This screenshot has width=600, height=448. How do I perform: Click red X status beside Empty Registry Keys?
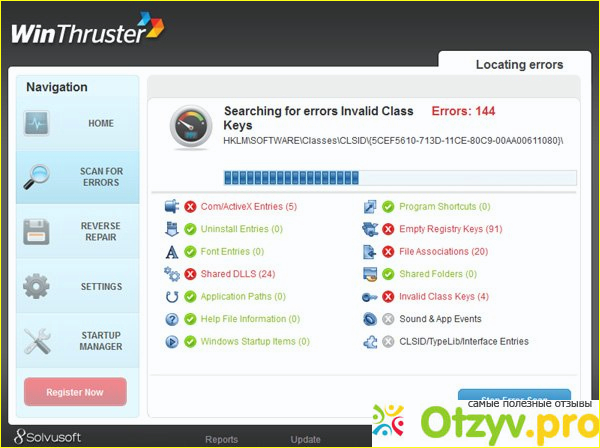[389, 229]
